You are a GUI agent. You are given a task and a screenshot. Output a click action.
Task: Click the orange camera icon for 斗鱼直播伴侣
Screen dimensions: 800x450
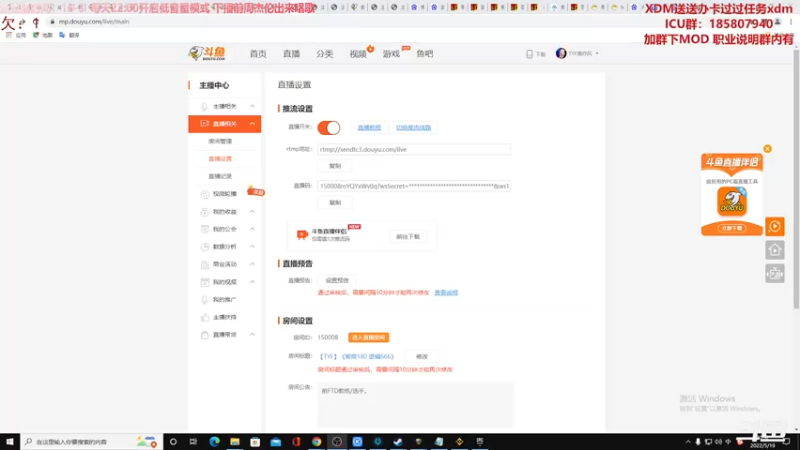pos(302,234)
